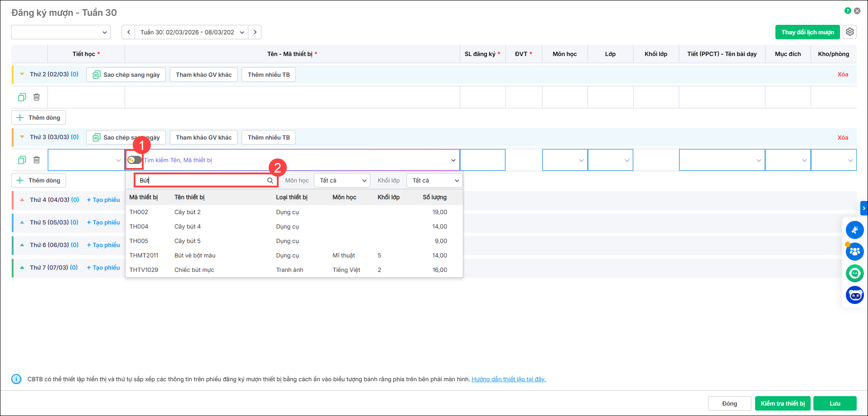Collapse the Thứ 2 (02/03) section
The width and height of the screenshot is (868, 416).
(x=22, y=74)
